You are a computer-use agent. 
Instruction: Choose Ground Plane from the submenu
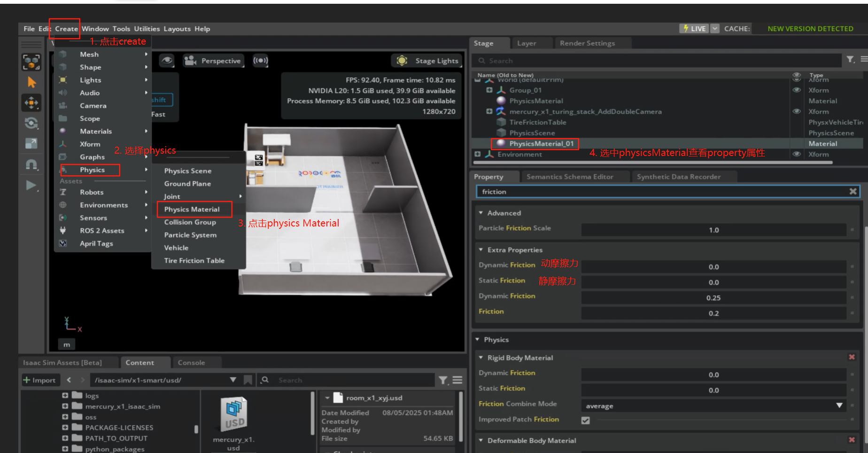(187, 184)
